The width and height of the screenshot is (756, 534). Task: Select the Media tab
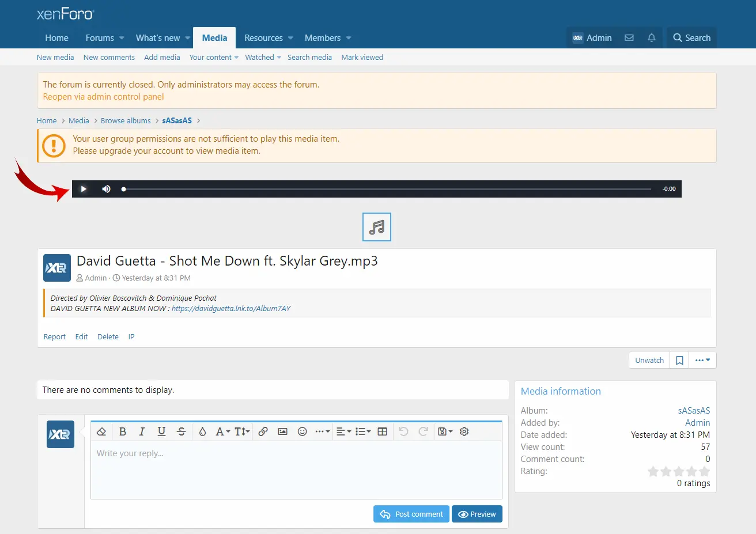coord(214,38)
